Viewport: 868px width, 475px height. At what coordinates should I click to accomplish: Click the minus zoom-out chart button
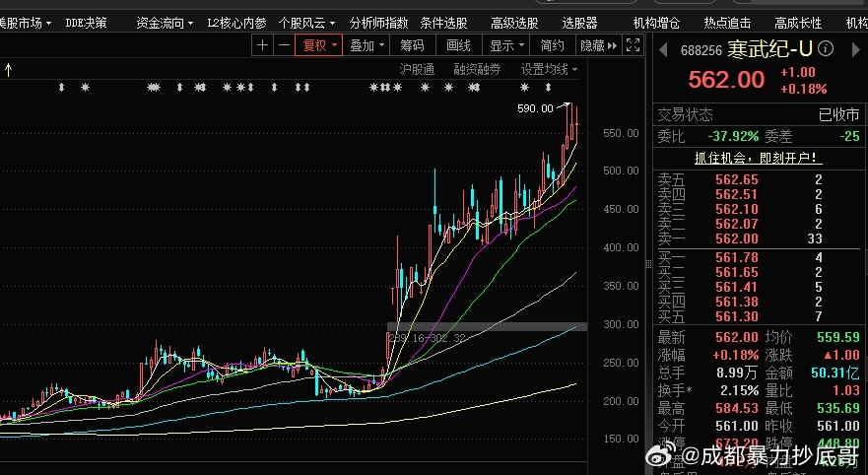pyautogui.click(x=284, y=45)
